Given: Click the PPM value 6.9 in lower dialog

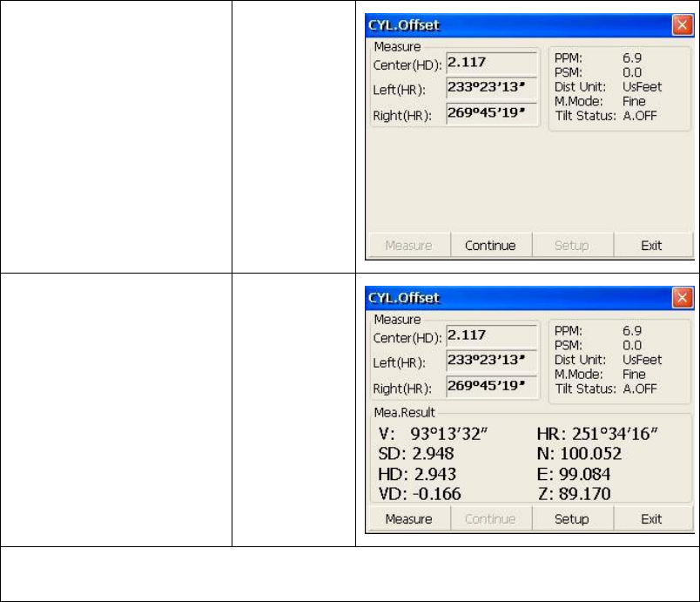Looking at the screenshot, I should point(632,330).
